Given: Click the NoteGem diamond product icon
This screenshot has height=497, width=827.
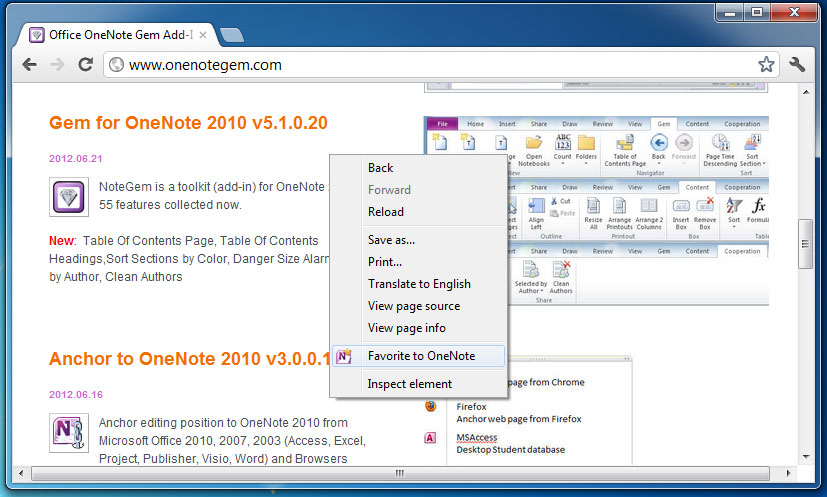Looking at the screenshot, I should click(x=69, y=197).
